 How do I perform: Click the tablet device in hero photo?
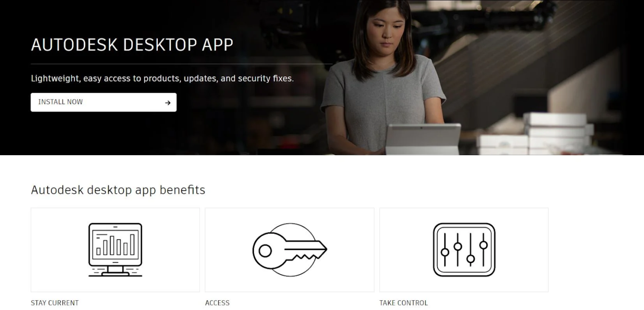click(x=422, y=139)
